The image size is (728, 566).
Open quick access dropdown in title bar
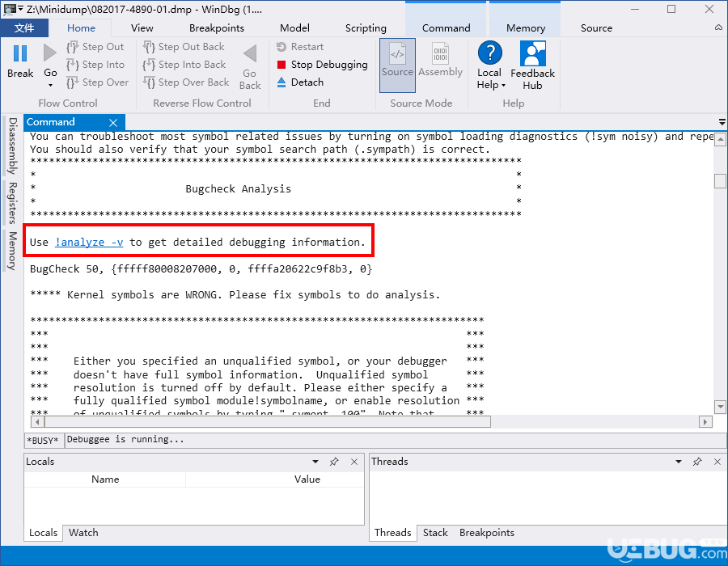coord(20,9)
